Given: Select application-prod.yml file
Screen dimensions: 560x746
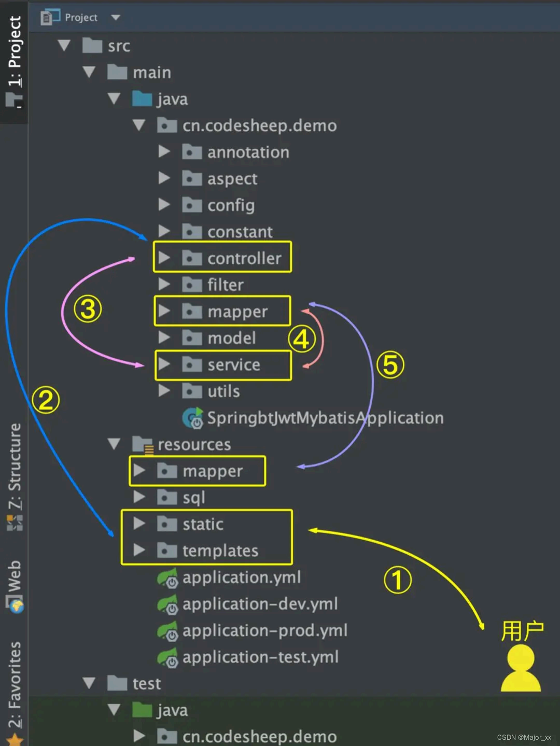Looking at the screenshot, I should pyautogui.click(x=264, y=631).
